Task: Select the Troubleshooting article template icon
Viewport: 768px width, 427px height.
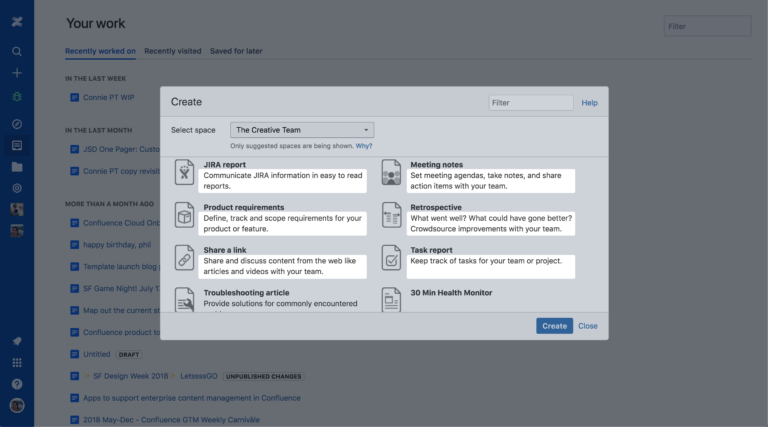Action: [185, 299]
